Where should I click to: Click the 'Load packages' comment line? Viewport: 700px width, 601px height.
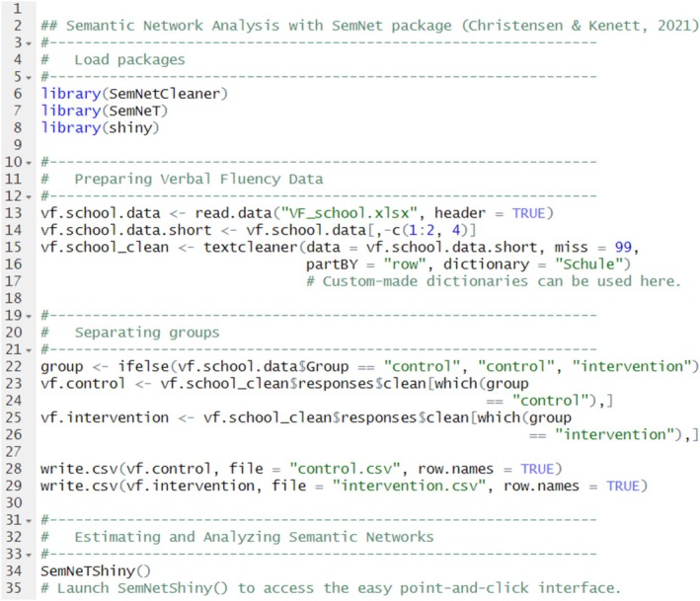pyautogui.click(x=113, y=60)
